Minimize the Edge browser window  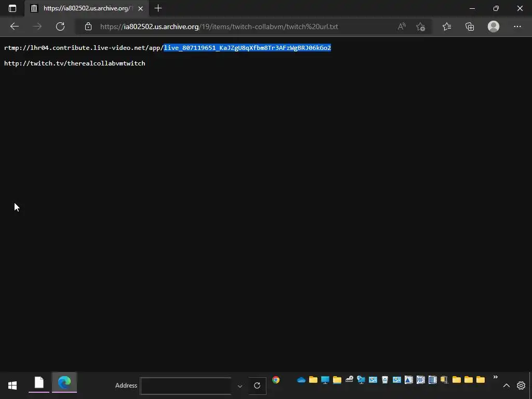(472, 8)
